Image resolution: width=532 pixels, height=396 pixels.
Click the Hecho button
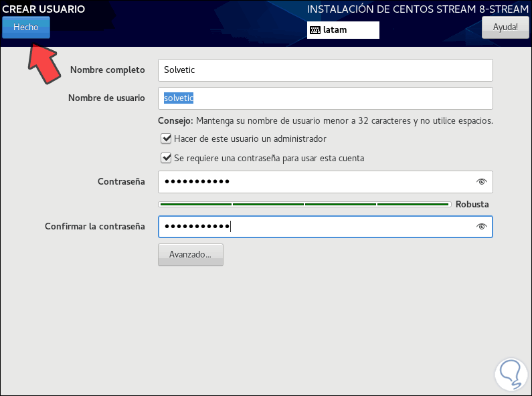(x=26, y=27)
